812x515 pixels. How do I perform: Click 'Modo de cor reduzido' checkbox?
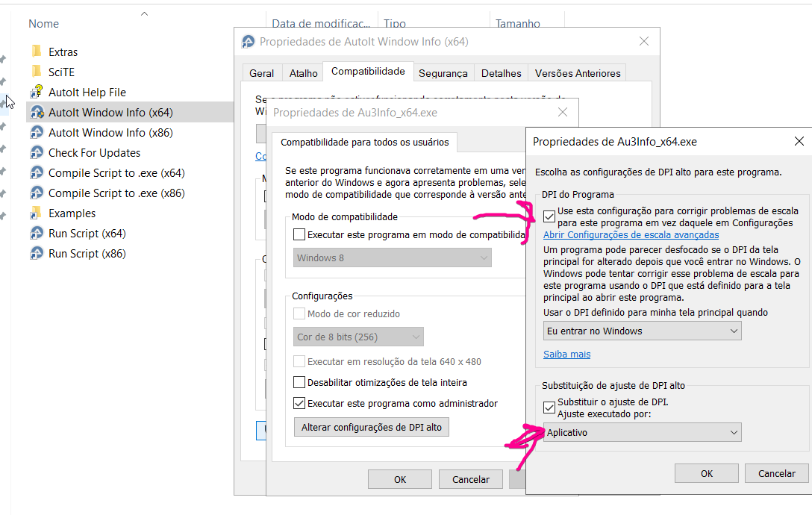click(x=299, y=313)
